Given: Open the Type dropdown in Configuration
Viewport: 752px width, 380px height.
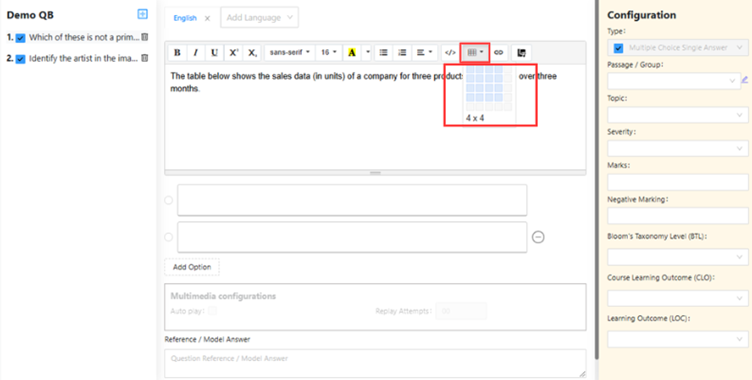Looking at the screenshot, I should pyautogui.click(x=678, y=48).
